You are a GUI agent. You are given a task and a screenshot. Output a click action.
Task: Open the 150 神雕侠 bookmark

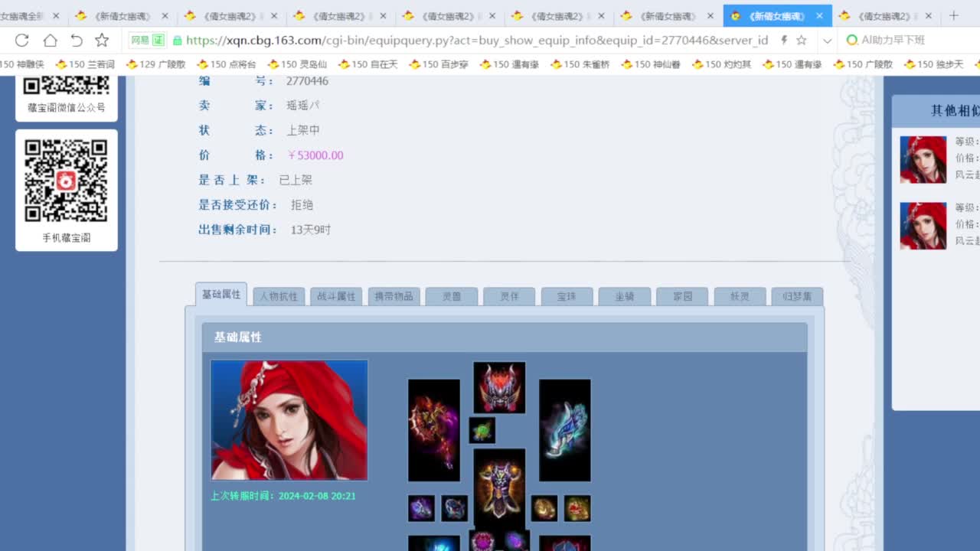[x=22, y=64]
